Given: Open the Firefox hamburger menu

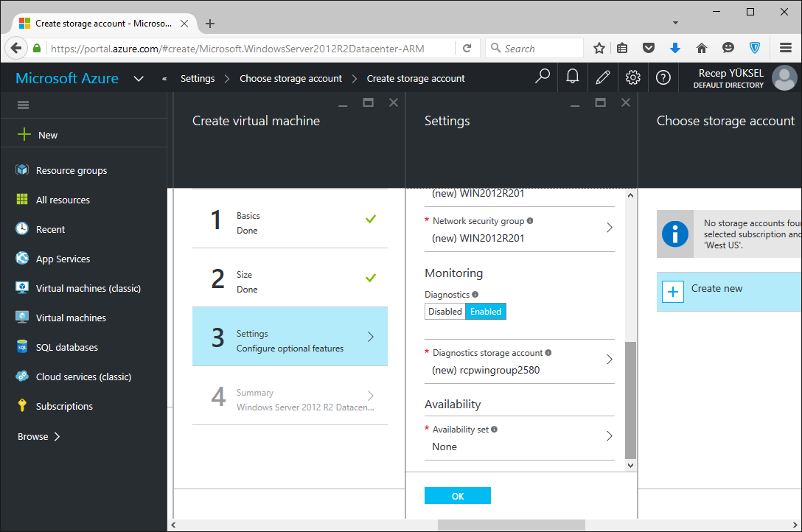Looking at the screenshot, I should 786,48.
